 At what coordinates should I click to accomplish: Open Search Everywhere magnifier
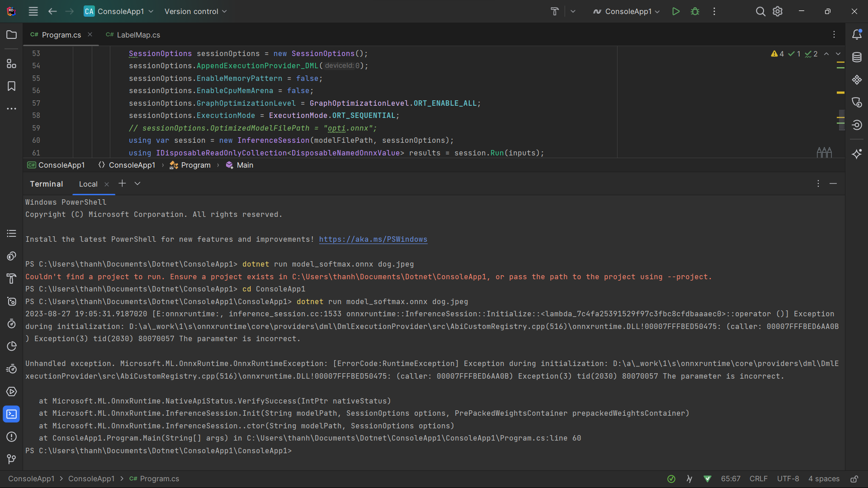click(x=761, y=11)
